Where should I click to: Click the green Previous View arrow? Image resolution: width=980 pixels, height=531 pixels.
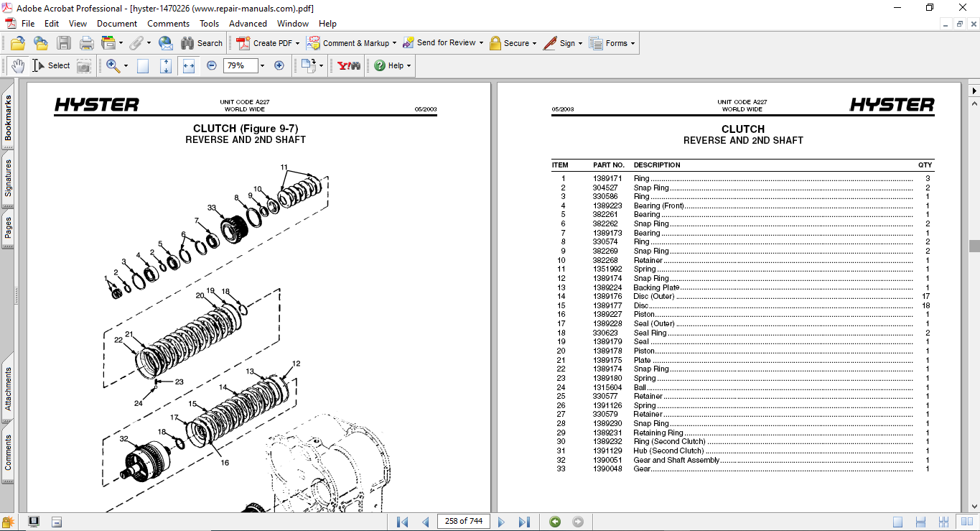pyautogui.click(x=555, y=522)
